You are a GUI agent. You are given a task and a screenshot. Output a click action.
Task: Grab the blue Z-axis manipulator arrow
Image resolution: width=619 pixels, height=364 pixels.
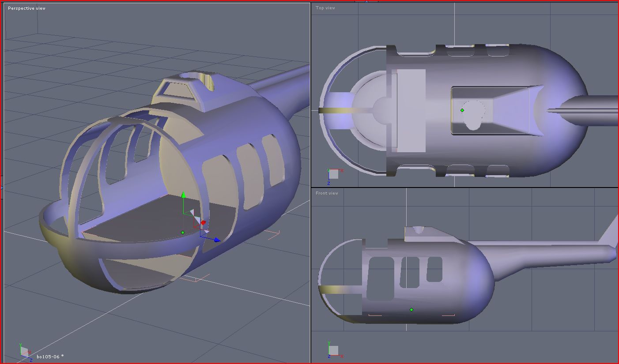[x=217, y=240]
